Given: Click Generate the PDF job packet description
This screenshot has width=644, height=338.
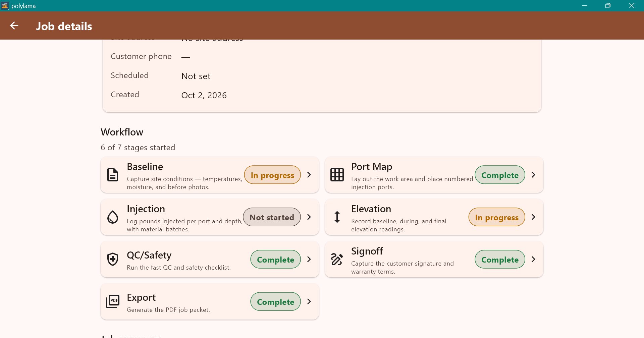Looking at the screenshot, I should [x=168, y=310].
